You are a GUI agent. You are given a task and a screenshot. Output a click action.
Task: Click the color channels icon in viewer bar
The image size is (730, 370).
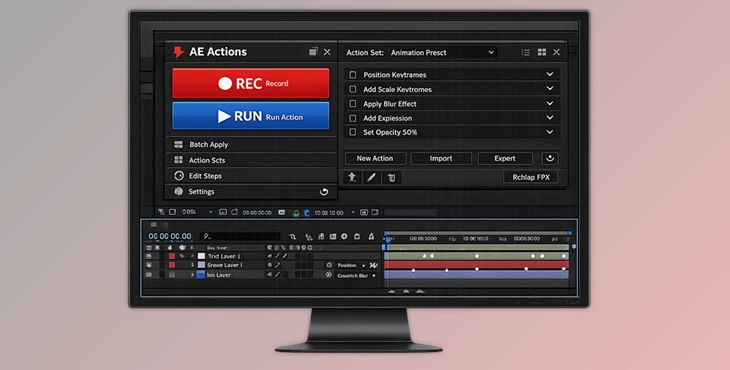pos(296,213)
